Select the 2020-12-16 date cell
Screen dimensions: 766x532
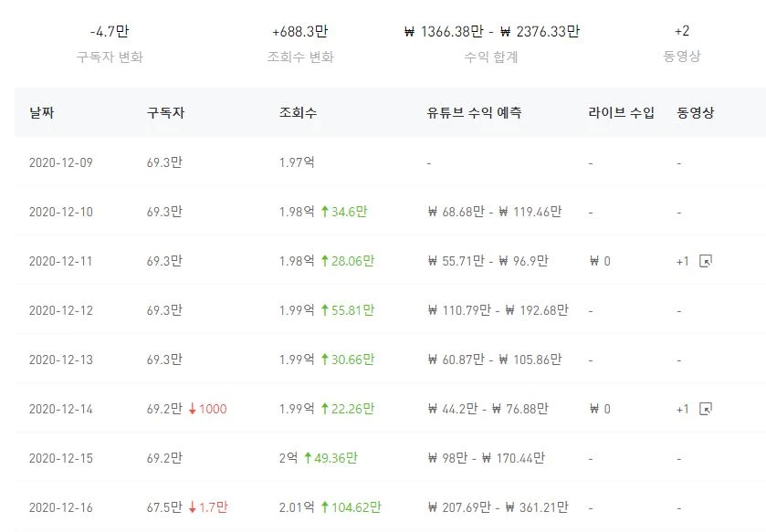[x=61, y=507]
